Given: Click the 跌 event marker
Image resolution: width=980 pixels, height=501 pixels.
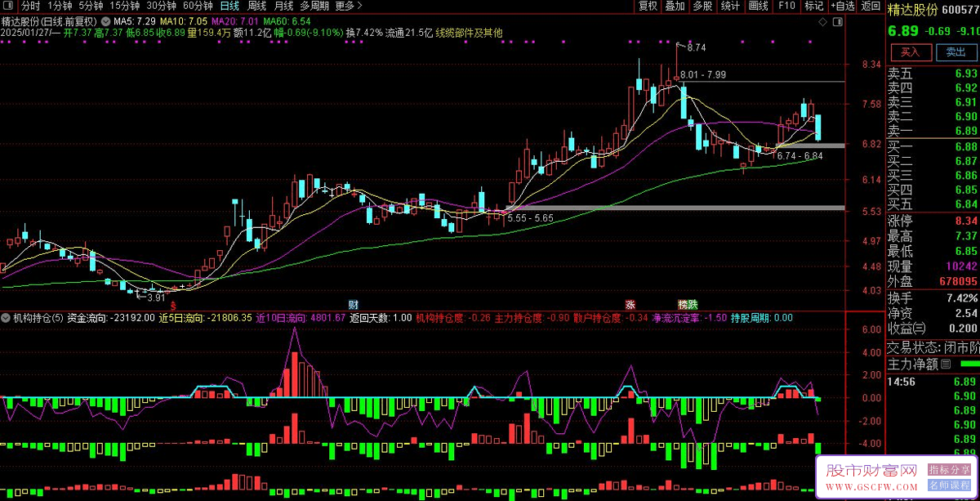Looking at the screenshot, I should (x=693, y=304).
